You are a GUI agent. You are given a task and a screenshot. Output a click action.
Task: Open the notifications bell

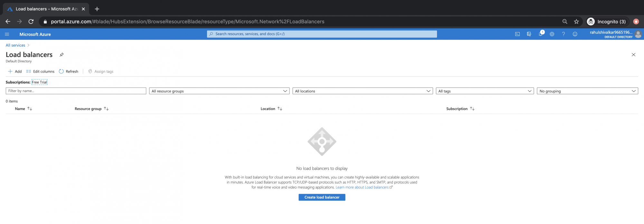point(540,34)
